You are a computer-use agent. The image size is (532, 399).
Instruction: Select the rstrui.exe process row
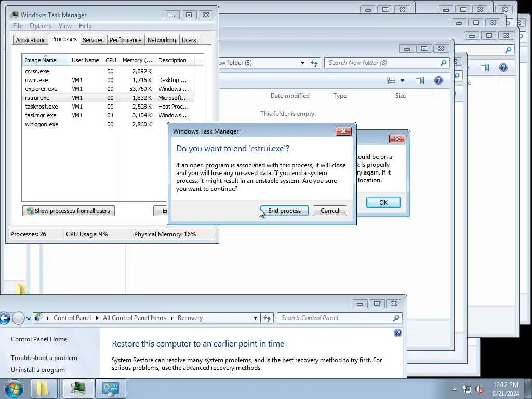tap(108, 98)
